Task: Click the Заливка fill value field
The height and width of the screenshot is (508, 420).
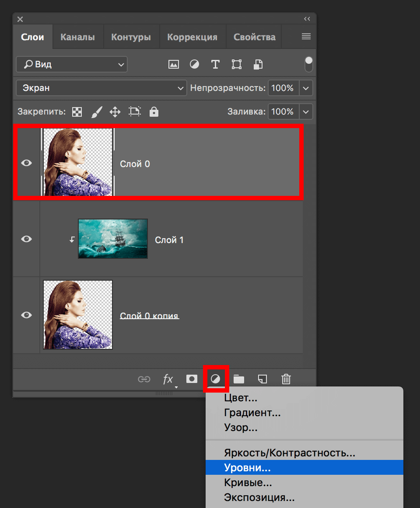Action: click(283, 112)
